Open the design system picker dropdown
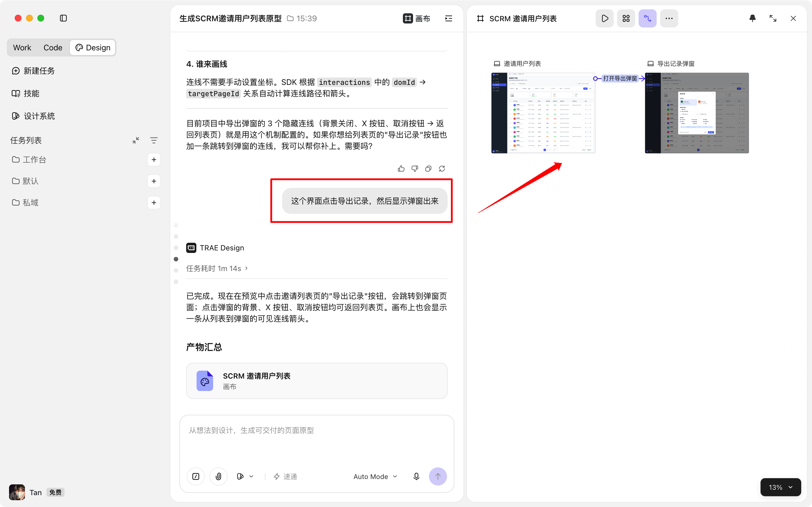 click(245, 476)
